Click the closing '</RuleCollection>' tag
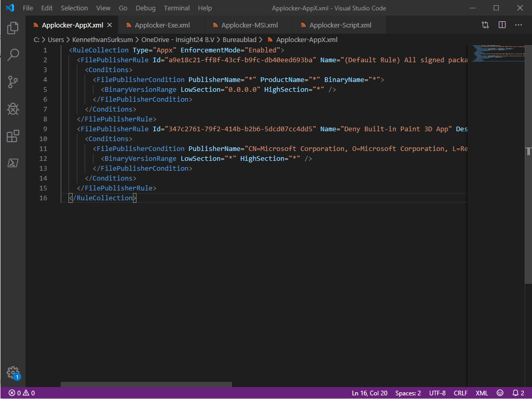Viewport: 532px width, 399px height. [x=102, y=198]
